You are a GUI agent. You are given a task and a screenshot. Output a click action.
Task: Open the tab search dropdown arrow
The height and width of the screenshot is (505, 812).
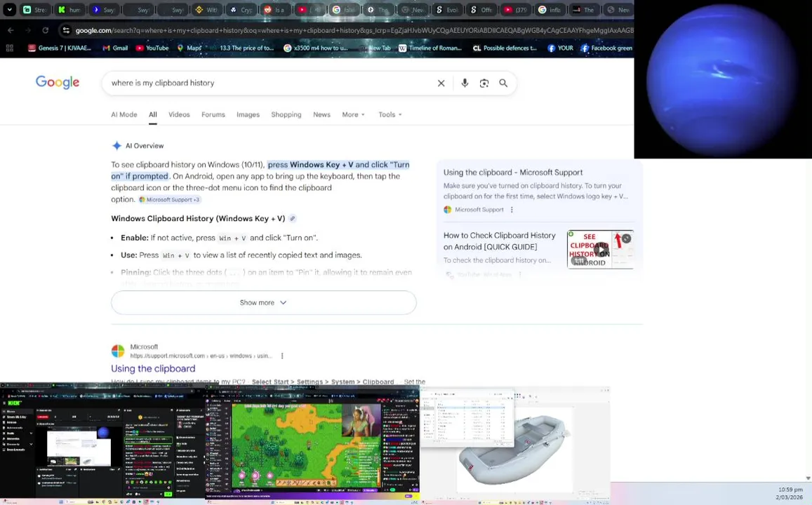(9, 9)
